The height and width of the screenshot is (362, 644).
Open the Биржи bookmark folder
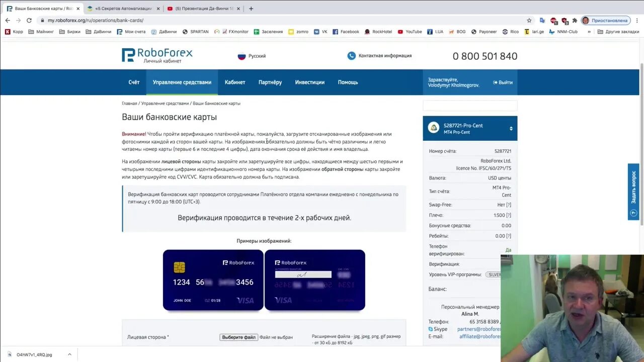click(x=69, y=32)
